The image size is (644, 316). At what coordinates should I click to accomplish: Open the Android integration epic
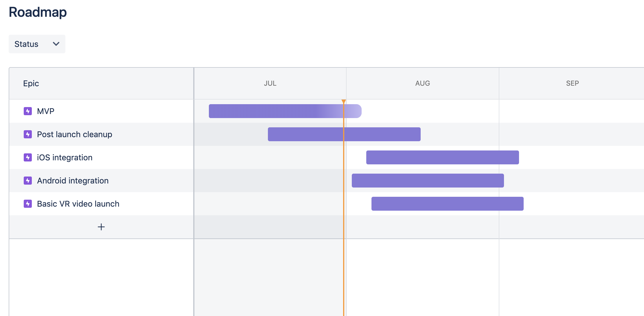tap(73, 181)
